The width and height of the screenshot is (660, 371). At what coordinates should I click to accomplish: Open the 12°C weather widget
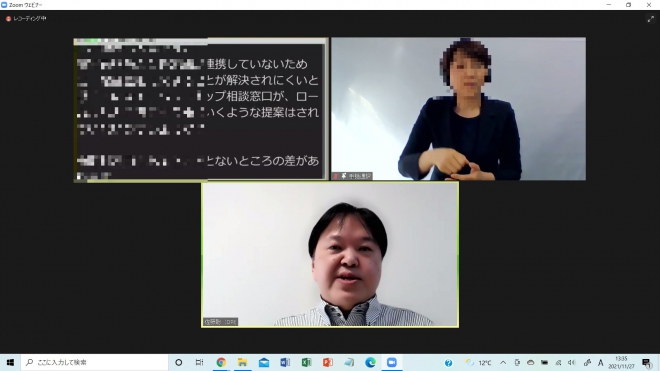coord(479,363)
